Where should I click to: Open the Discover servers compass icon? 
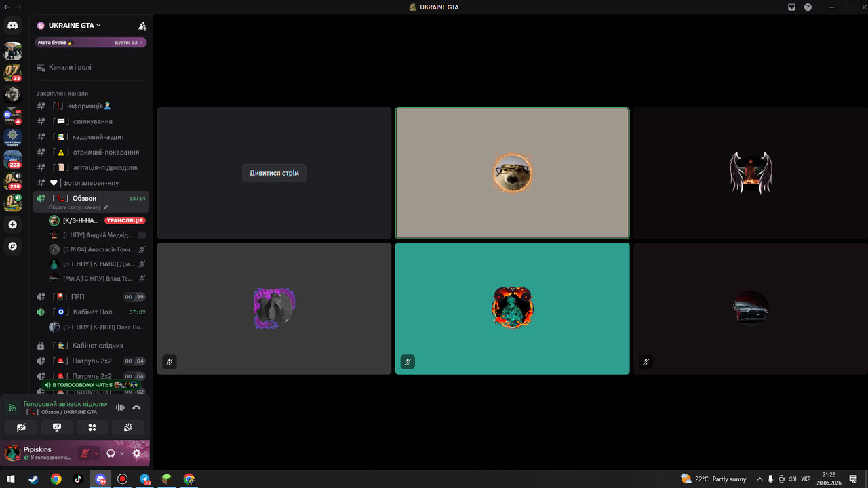(12, 246)
